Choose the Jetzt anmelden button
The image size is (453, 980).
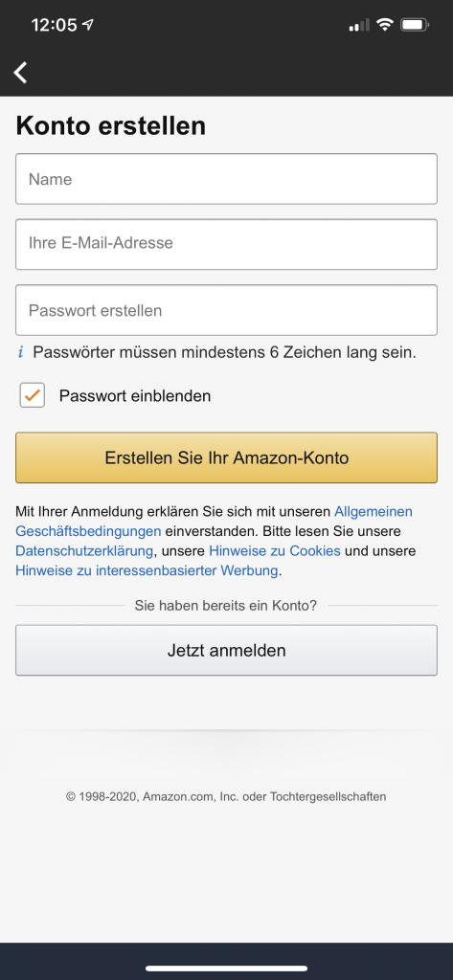point(226,650)
